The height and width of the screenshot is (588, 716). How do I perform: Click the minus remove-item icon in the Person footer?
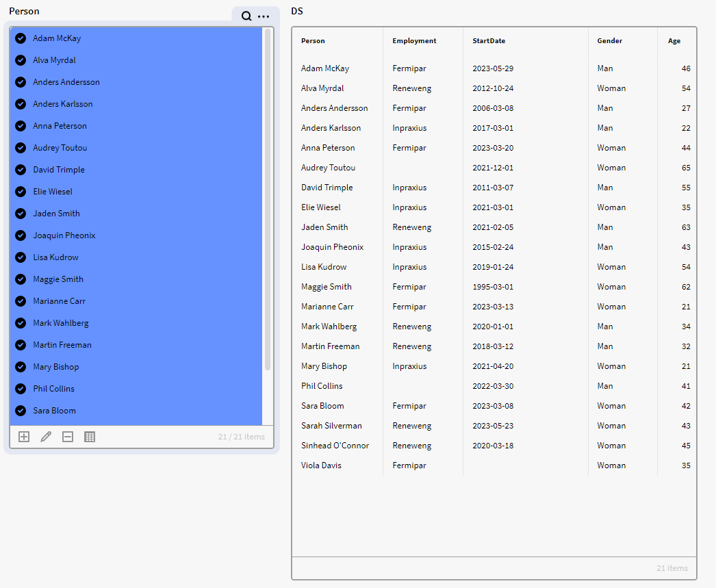pyautogui.click(x=68, y=437)
